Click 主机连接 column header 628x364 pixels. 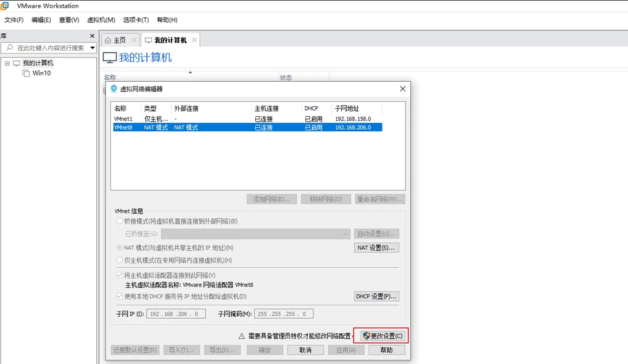pos(277,108)
